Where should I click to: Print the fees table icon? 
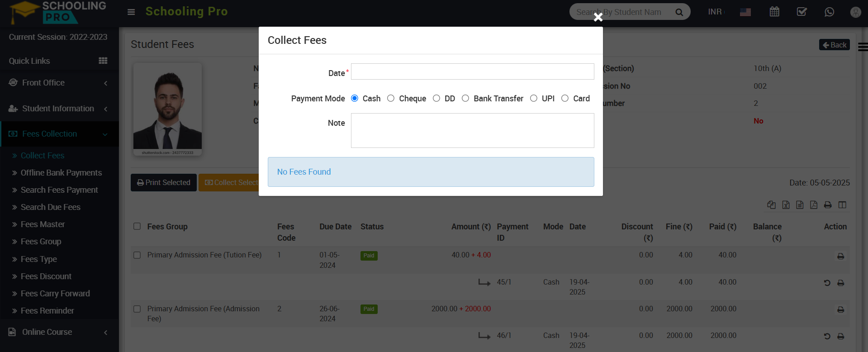point(828,205)
